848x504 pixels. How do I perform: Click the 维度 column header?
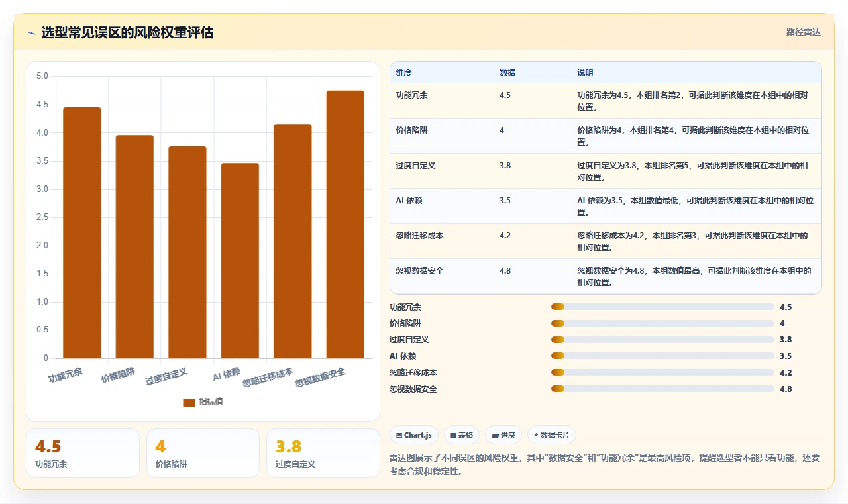403,72
